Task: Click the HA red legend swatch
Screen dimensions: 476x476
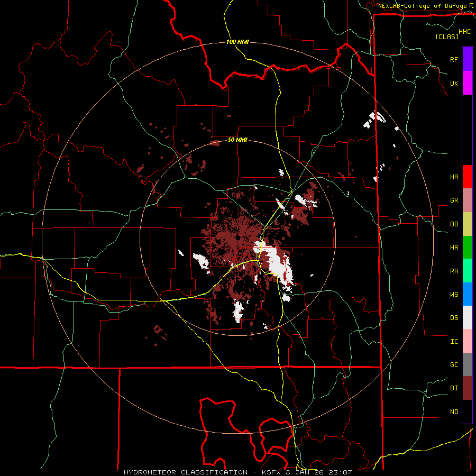Action: coord(467,177)
